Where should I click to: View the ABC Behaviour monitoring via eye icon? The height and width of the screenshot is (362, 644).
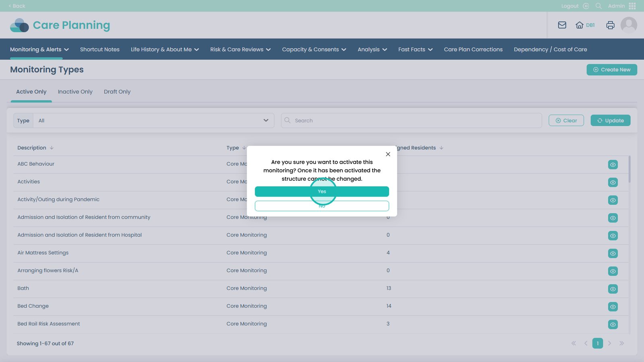613,165
